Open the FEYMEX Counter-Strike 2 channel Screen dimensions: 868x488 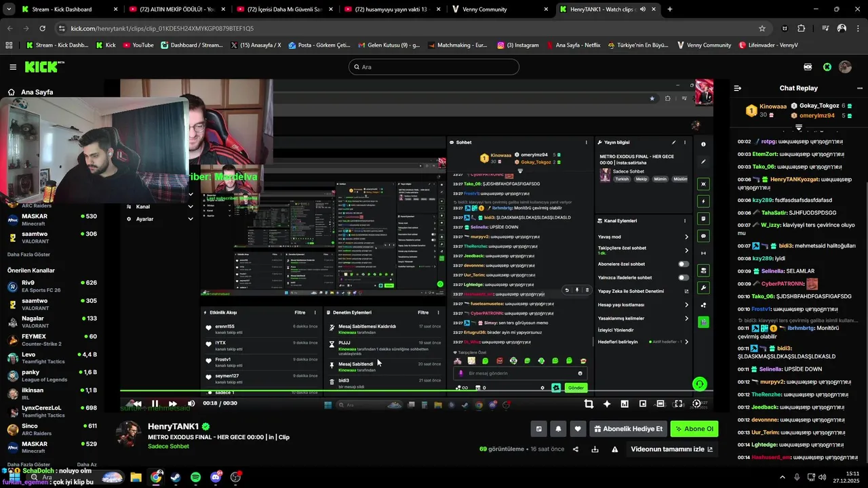point(52,340)
